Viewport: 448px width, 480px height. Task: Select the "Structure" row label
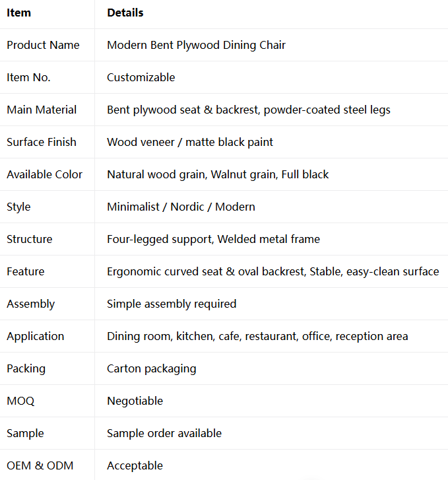[x=30, y=239]
